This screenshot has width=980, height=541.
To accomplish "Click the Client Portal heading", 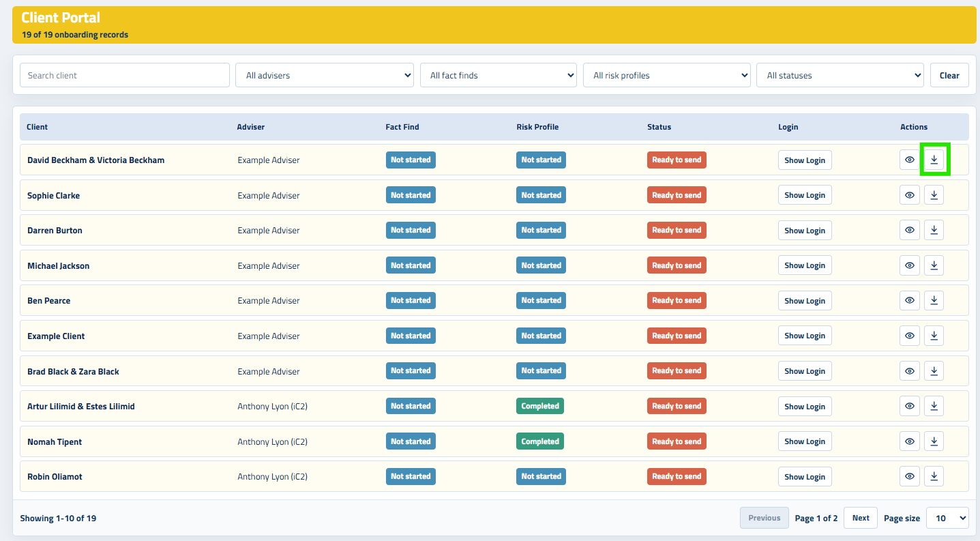I will [x=61, y=18].
